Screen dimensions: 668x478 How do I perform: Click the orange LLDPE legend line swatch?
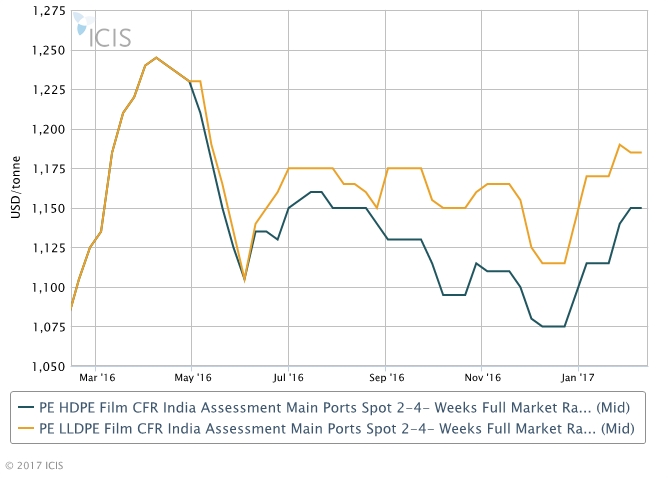tap(27, 430)
